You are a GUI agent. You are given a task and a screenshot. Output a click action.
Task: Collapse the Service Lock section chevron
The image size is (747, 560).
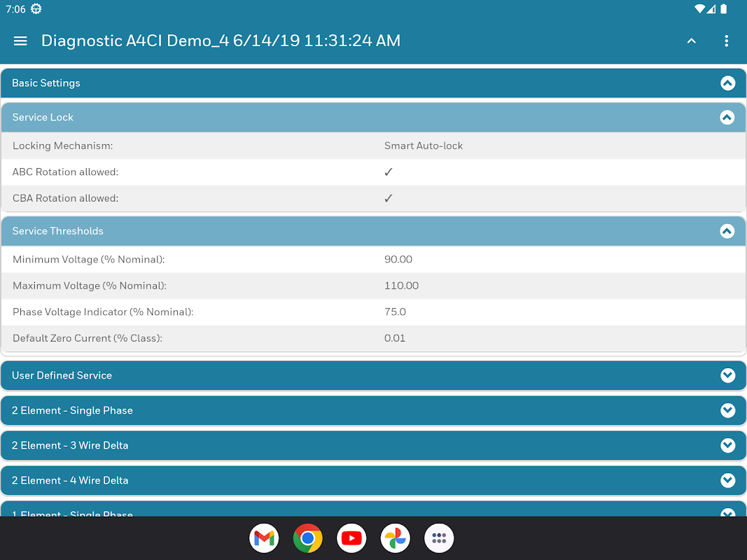727,118
